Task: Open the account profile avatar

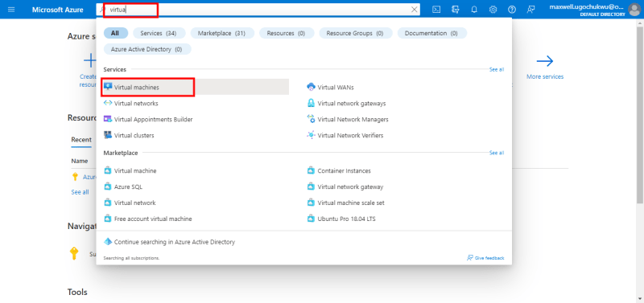Action: [634, 10]
